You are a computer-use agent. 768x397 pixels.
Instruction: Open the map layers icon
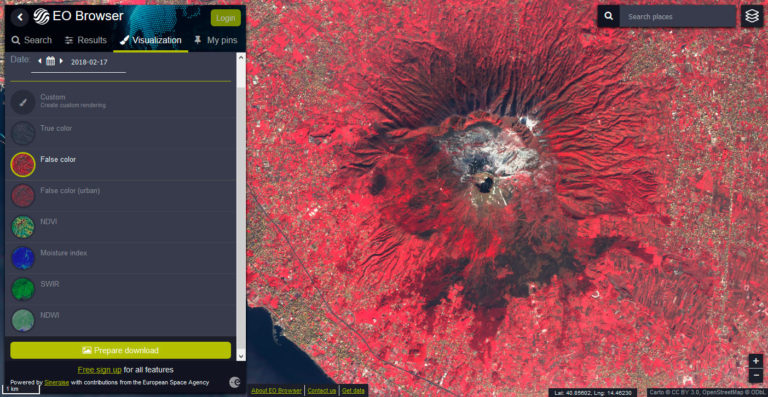[752, 16]
